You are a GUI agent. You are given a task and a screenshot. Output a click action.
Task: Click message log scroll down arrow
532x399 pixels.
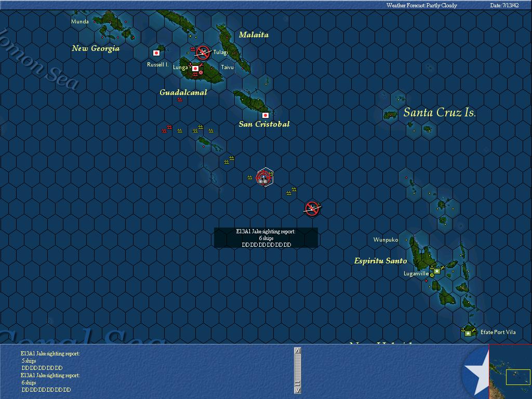tap(298, 390)
